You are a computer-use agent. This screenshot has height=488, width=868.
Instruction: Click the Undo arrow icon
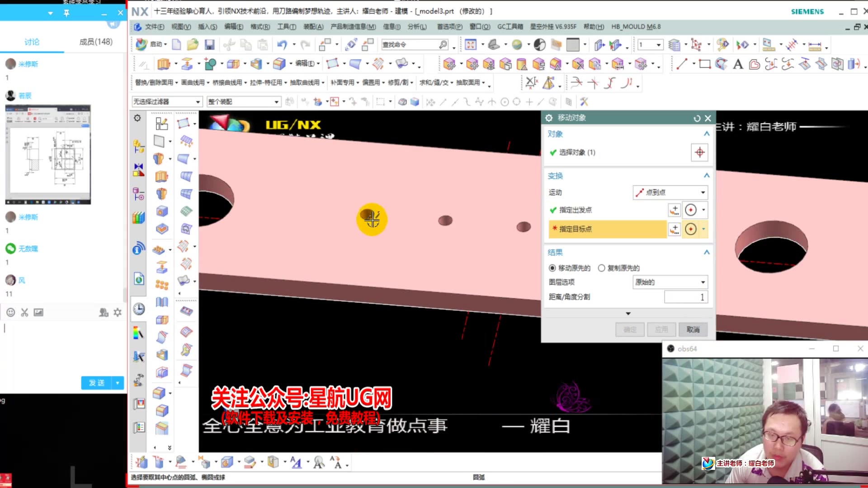click(281, 44)
